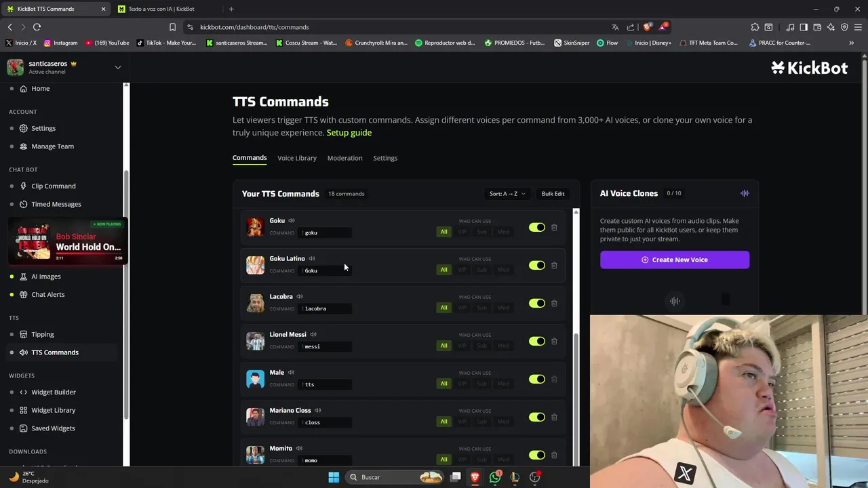Open WhatsApp from the taskbar
This screenshot has width=868, height=488.
coord(495,477)
